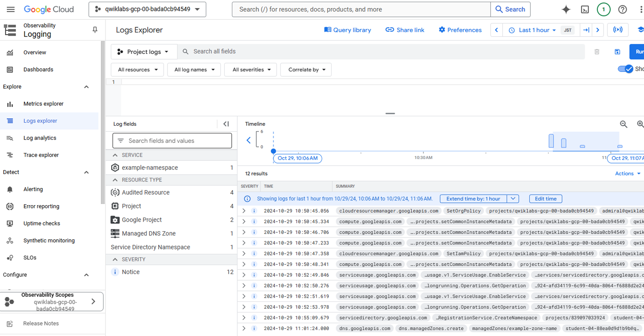Open the Gemini AI sparkle assistant

[x=566, y=9]
